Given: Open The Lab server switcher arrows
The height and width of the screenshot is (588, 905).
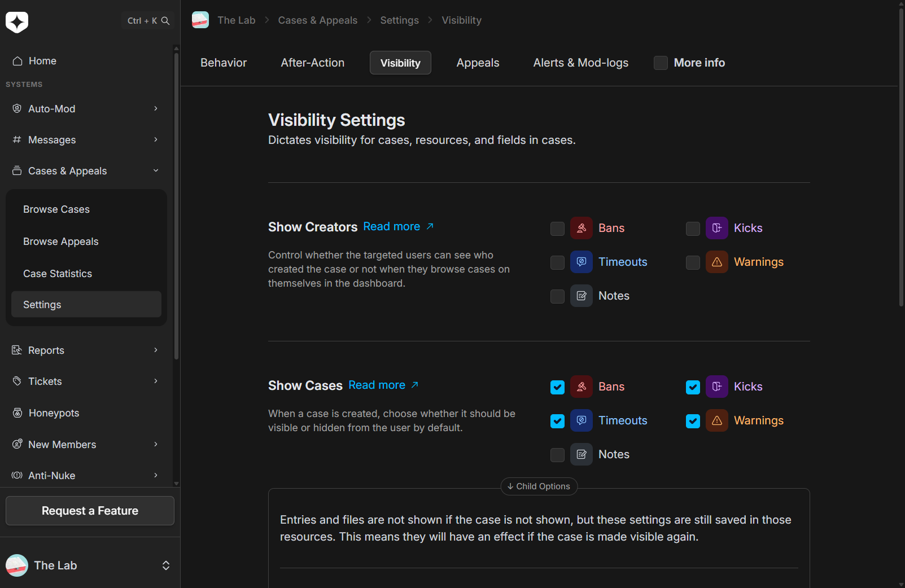Looking at the screenshot, I should pyautogui.click(x=166, y=565).
